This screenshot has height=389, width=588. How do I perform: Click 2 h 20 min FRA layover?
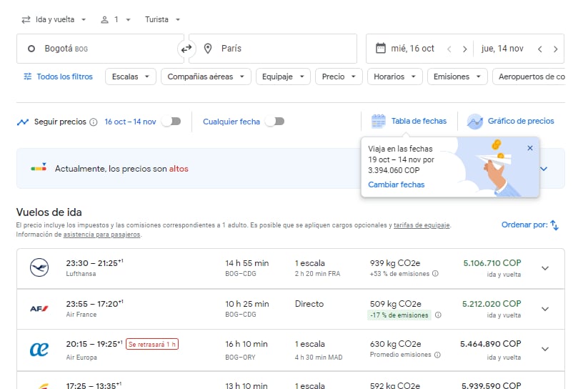pos(317,274)
